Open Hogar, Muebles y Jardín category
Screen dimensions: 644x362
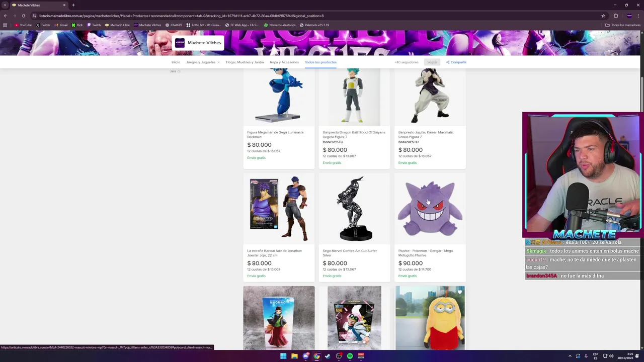(x=245, y=62)
